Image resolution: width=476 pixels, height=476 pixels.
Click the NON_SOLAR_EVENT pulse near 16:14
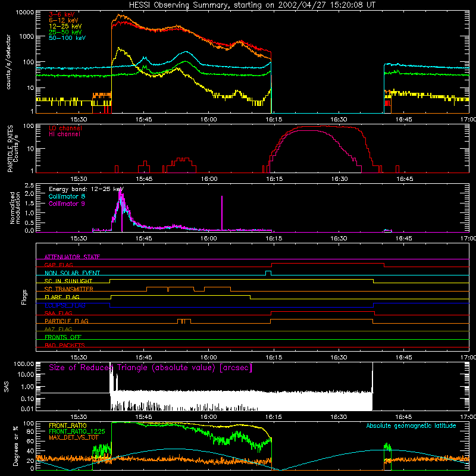[268, 273]
